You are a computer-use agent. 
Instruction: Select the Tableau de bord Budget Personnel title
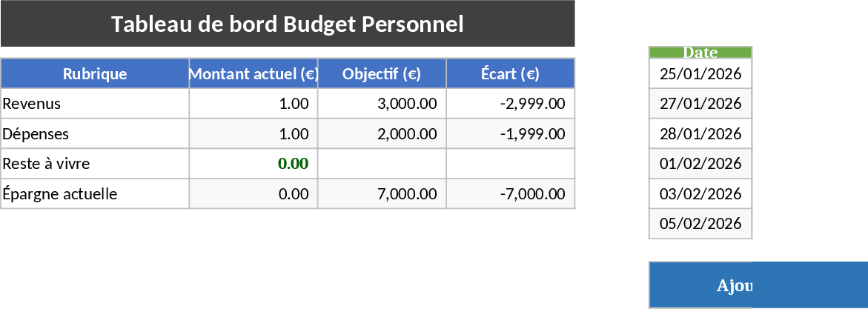click(x=288, y=24)
